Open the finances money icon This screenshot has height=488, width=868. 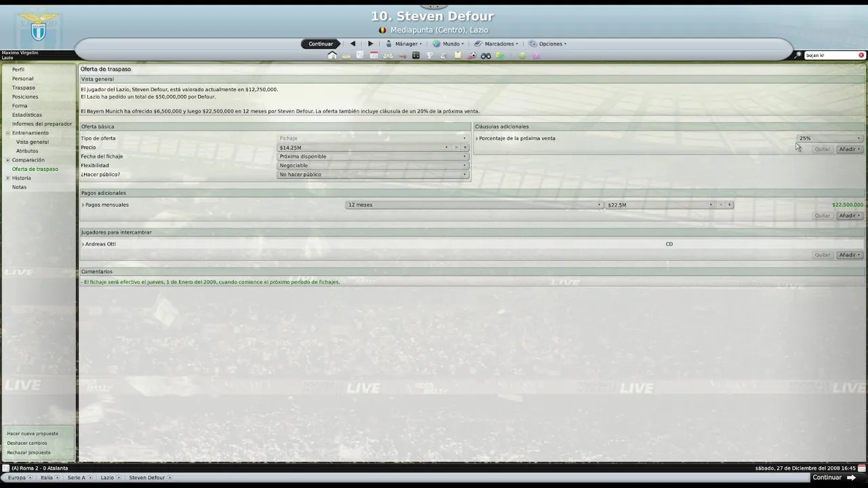tap(500, 56)
